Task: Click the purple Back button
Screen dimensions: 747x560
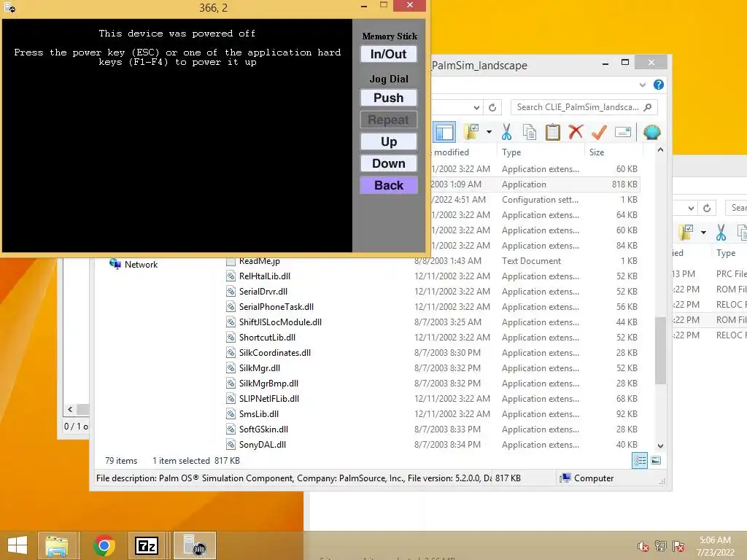Action: [x=389, y=185]
